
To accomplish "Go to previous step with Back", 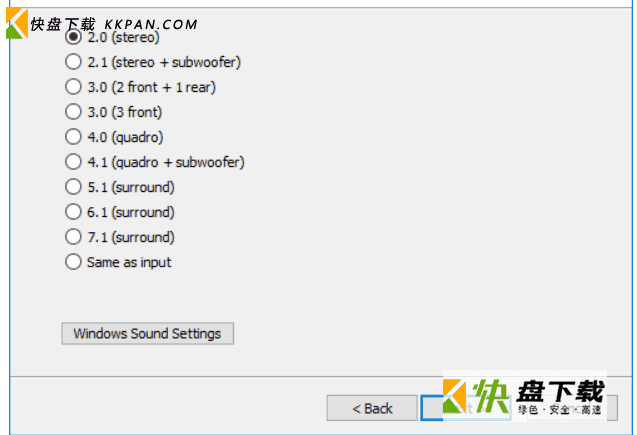I will tap(372, 408).
